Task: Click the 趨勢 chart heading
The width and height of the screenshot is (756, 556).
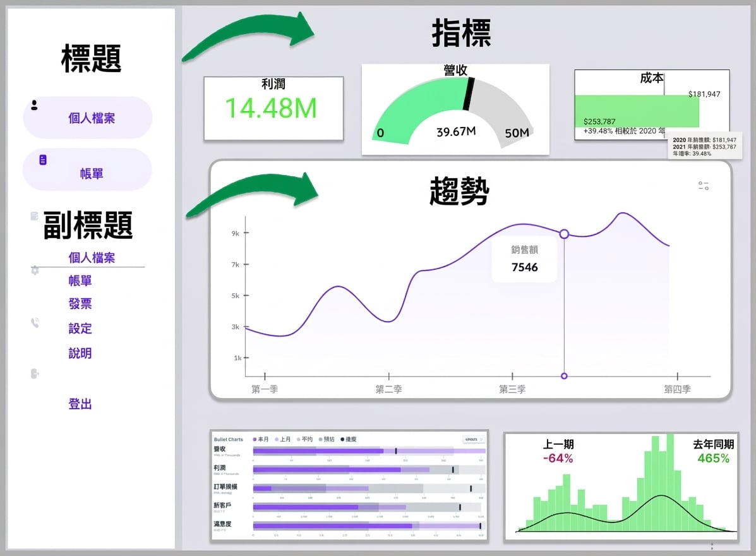Action: click(x=459, y=191)
